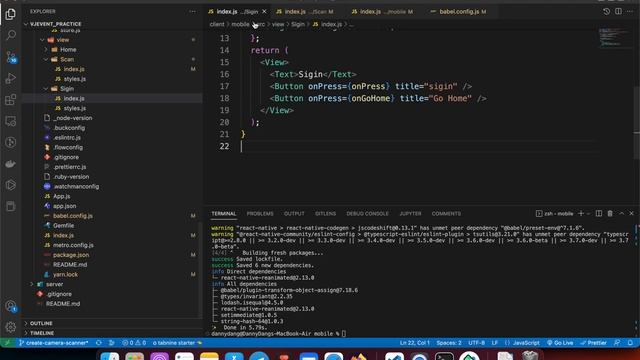This screenshot has width=640, height=360.
Task: Split the terminal panel
Action: tap(599, 213)
